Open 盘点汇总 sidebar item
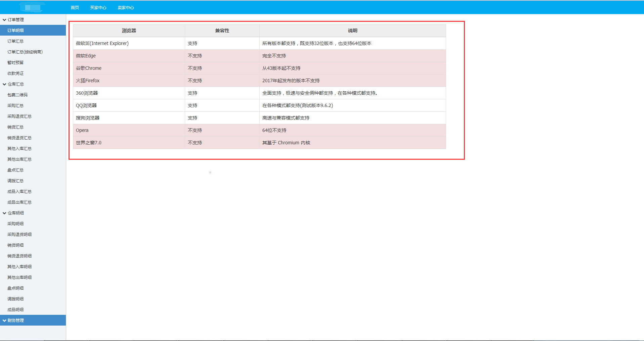Image resolution: width=644 pixels, height=341 pixels. click(33, 170)
